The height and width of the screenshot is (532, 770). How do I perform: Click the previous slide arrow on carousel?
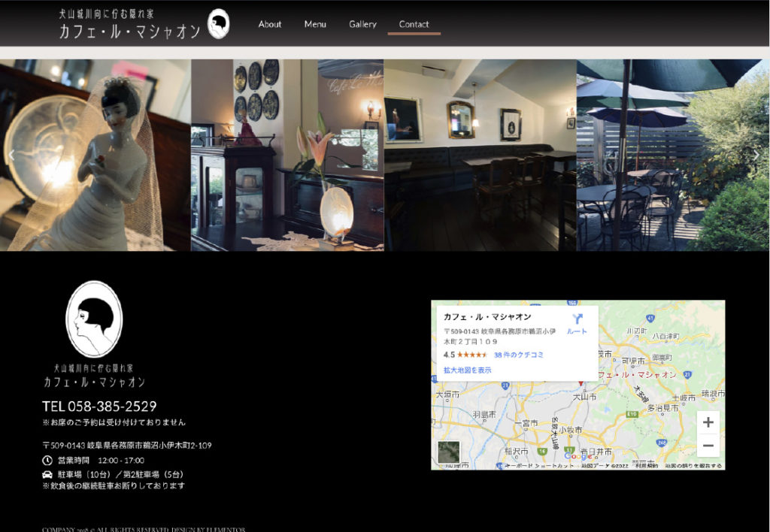click(x=11, y=156)
